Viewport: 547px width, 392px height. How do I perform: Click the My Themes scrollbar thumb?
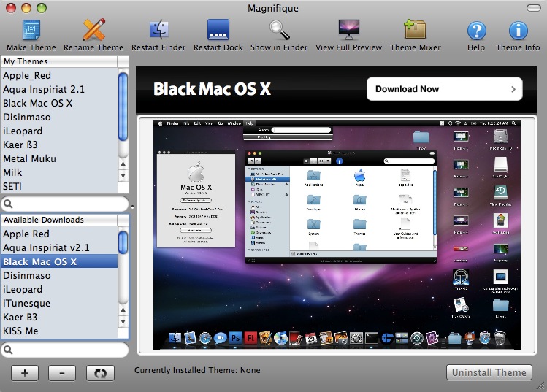(x=123, y=107)
